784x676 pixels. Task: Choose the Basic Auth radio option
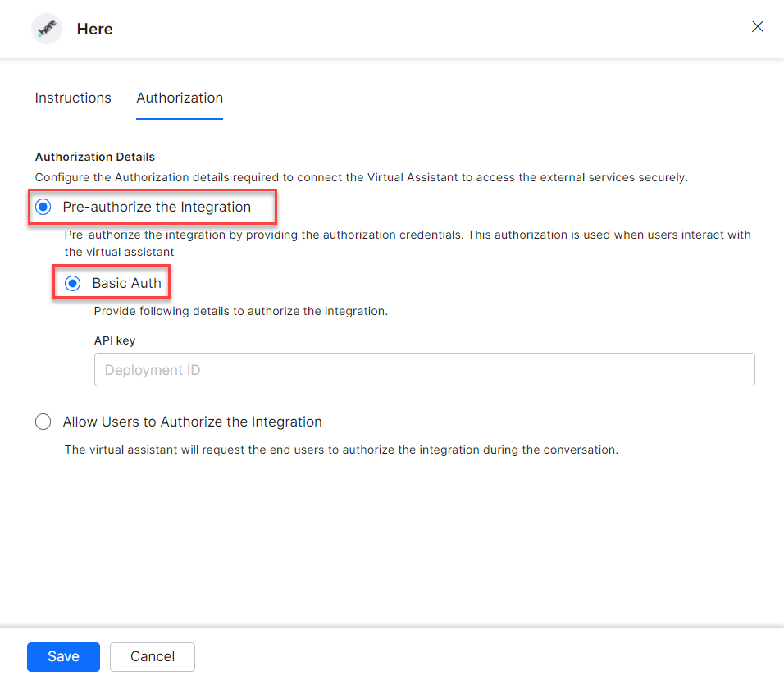(x=73, y=283)
